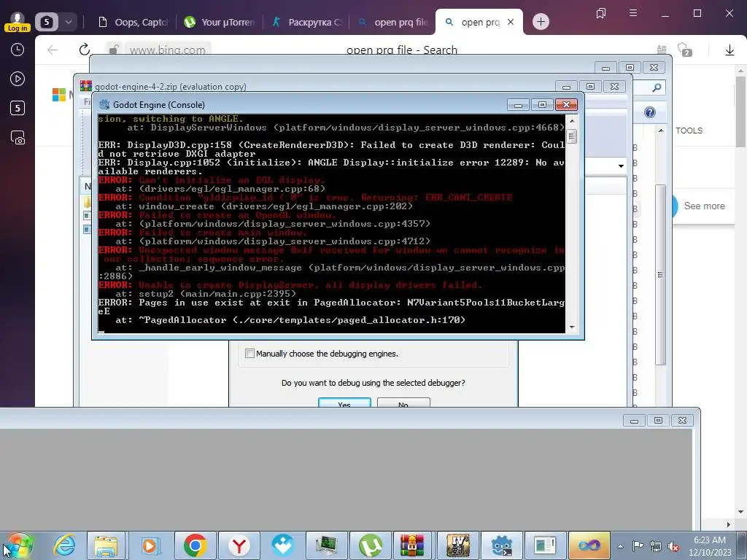Open the Visual Studio infinity icon in taskbar

tap(589, 545)
